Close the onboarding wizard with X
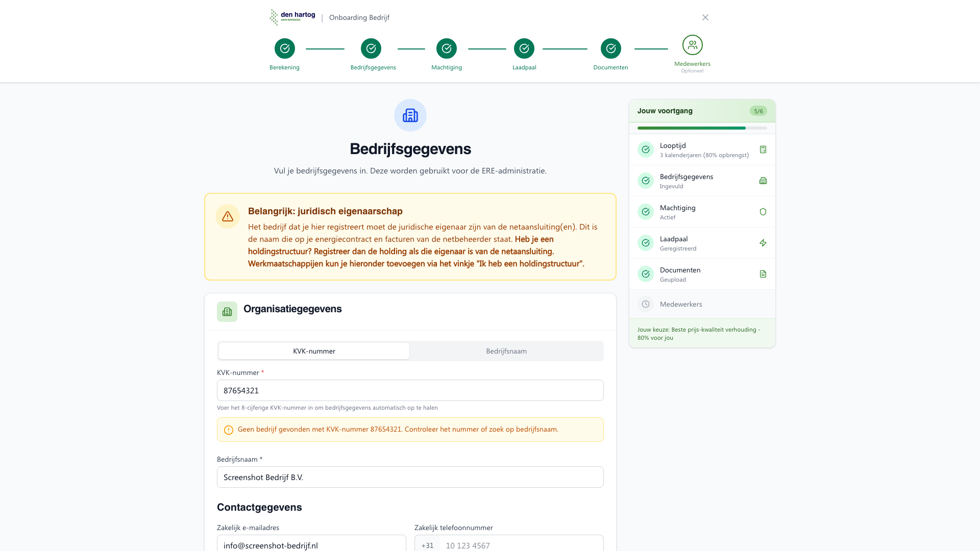Image resolution: width=980 pixels, height=551 pixels. point(705,17)
